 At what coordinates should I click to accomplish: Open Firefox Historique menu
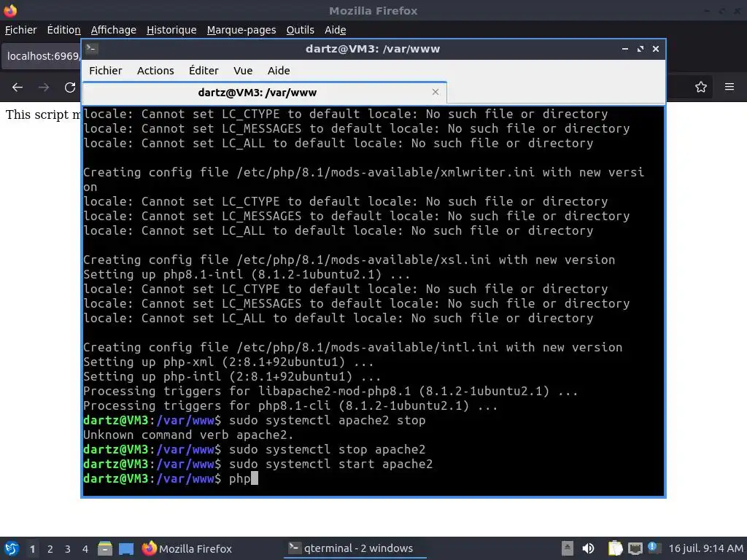coord(171,30)
